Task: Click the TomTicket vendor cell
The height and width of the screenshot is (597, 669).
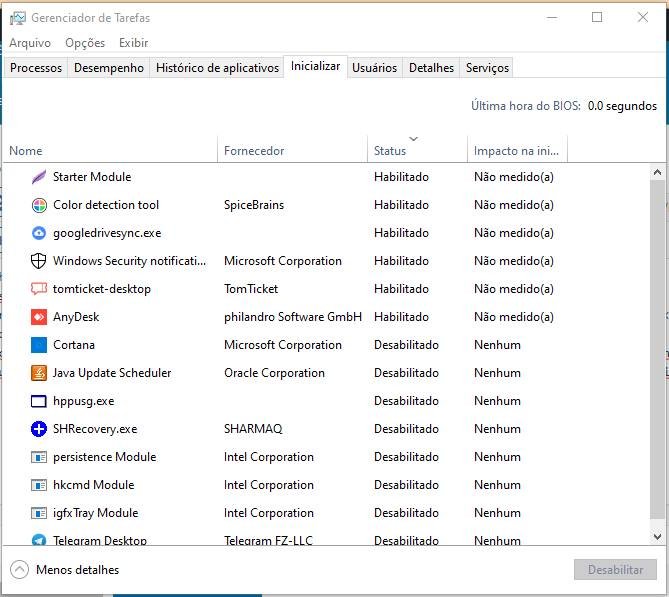Action: tap(251, 289)
